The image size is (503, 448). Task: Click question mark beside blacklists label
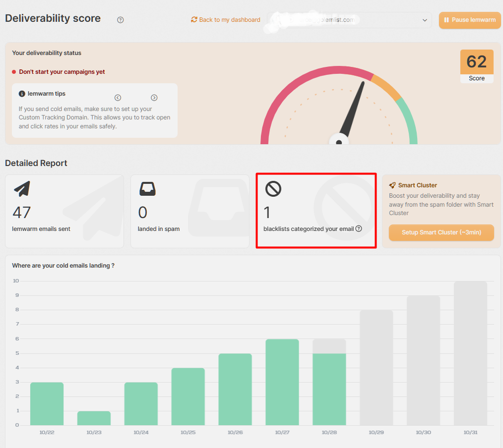[x=359, y=229]
